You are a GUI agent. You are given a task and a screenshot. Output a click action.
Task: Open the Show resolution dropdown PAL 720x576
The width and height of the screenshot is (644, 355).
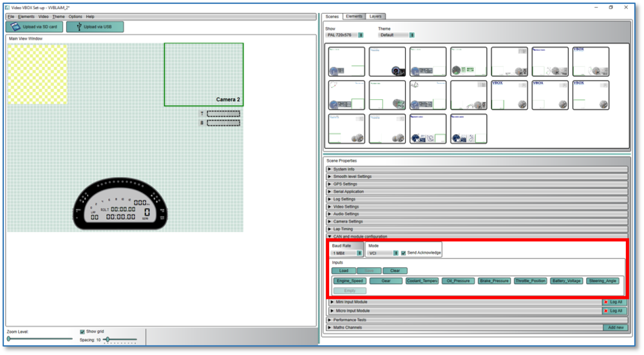coord(345,35)
